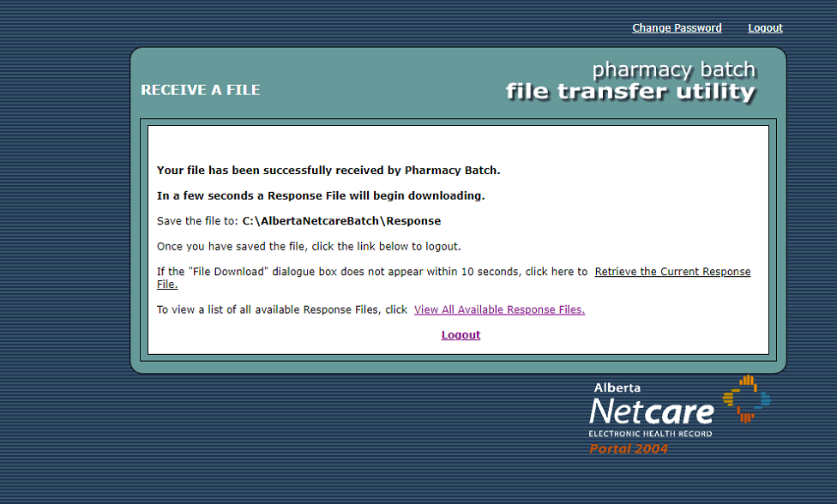Click the Change Password link

click(677, 28)
